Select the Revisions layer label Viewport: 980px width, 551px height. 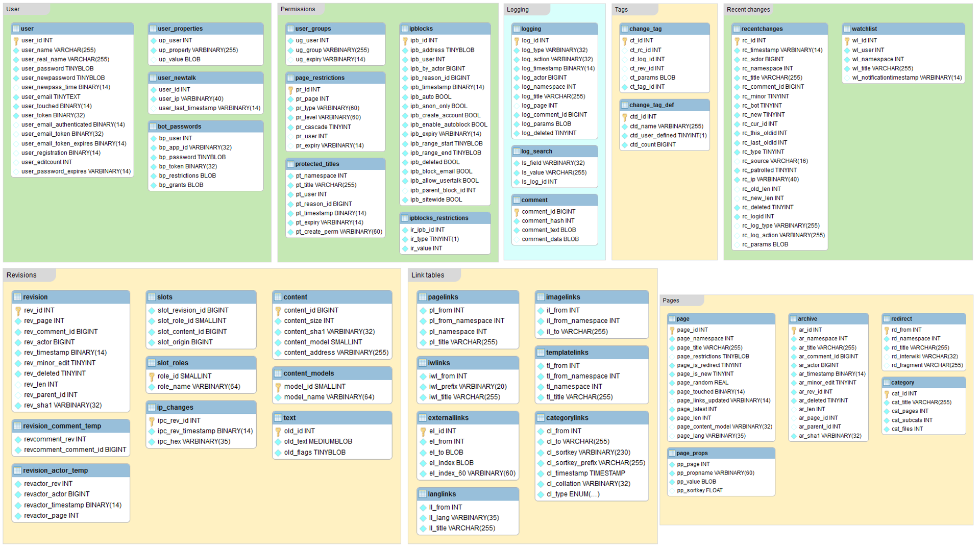coord(21,275)
